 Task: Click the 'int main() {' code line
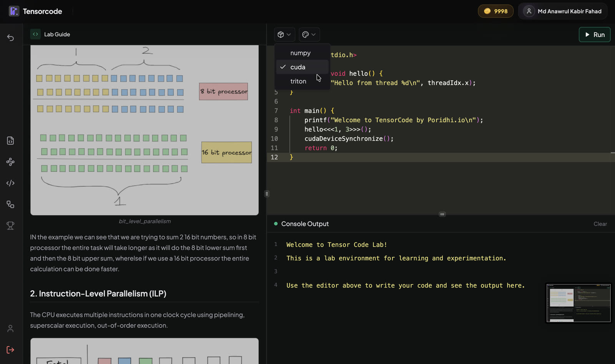click(312, 111)
